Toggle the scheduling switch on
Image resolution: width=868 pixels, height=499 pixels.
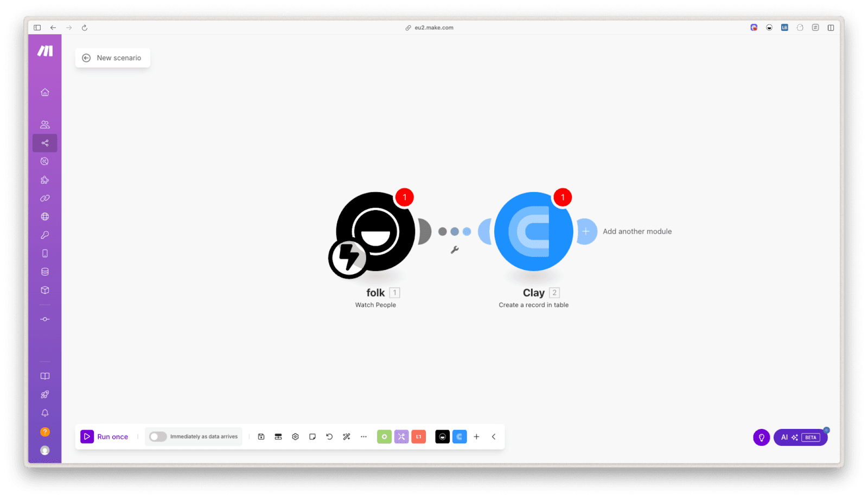pos(158,437)
